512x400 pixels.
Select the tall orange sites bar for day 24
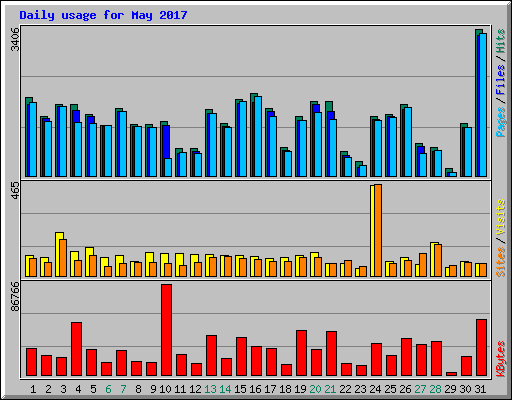point(378,230)
